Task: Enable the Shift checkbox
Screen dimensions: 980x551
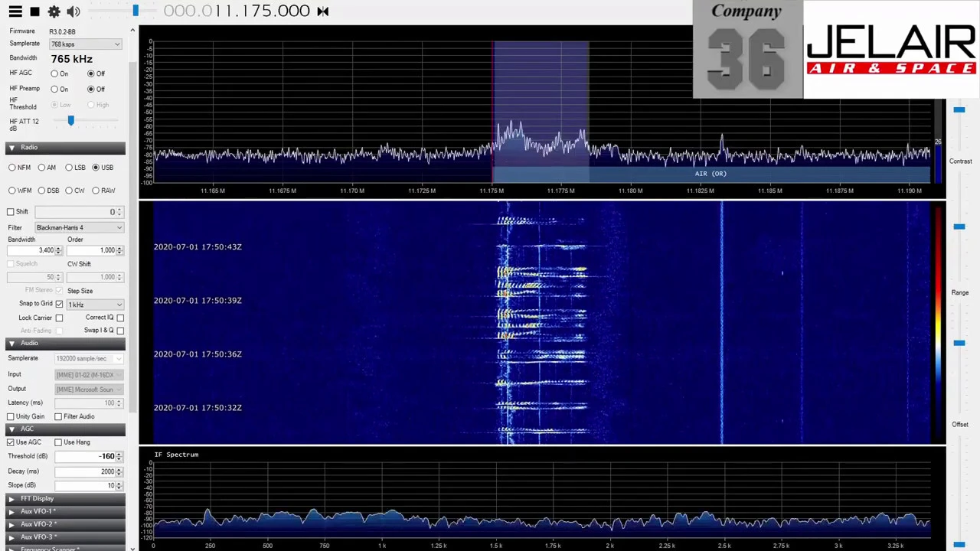Action: pos(11,212)
